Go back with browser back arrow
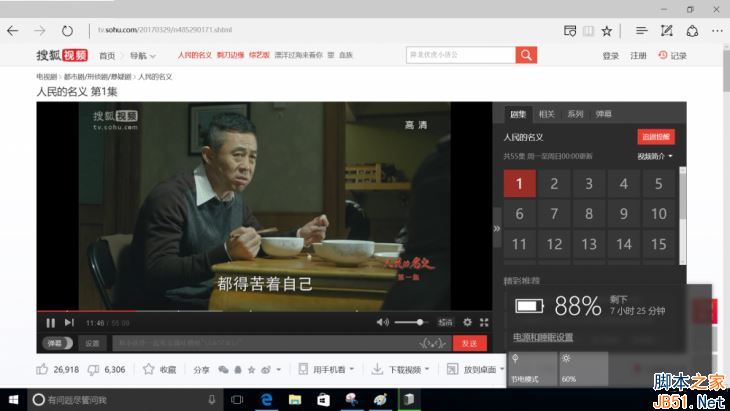 13,31
